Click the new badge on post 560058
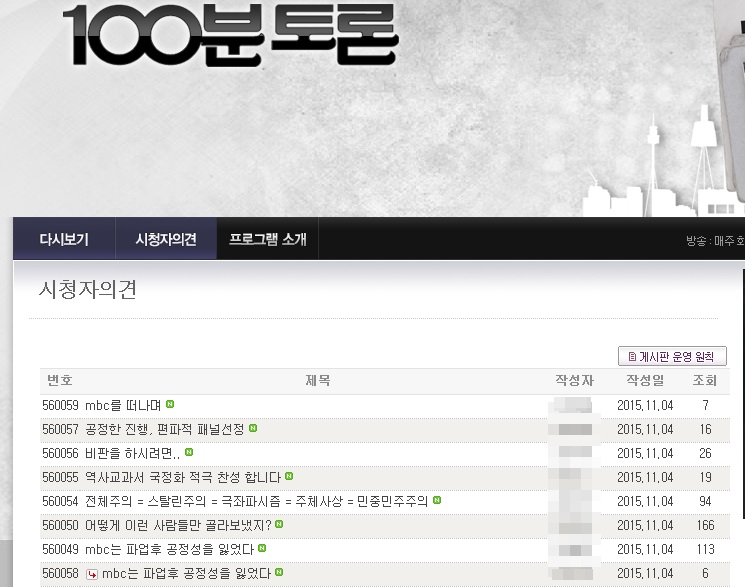 (x=279, y=572)
